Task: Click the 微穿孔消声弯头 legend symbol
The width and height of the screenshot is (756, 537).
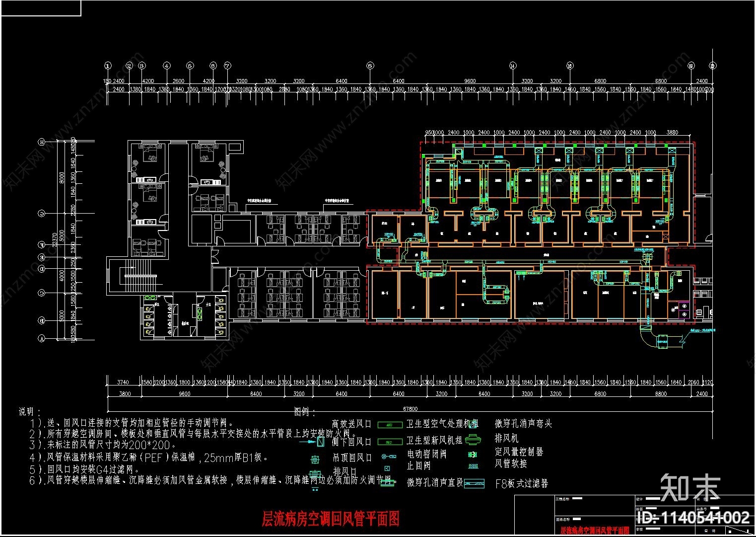Action: coord(473,424)
